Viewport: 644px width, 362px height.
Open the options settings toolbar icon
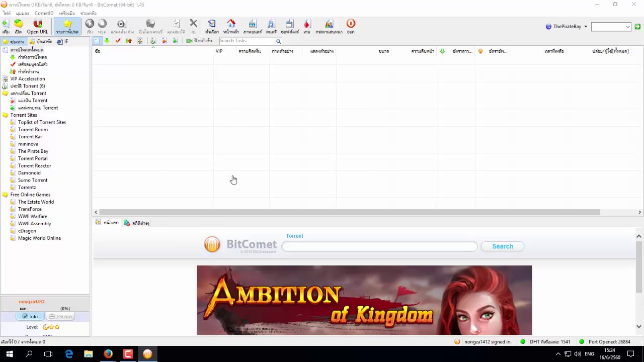(212, 26)
